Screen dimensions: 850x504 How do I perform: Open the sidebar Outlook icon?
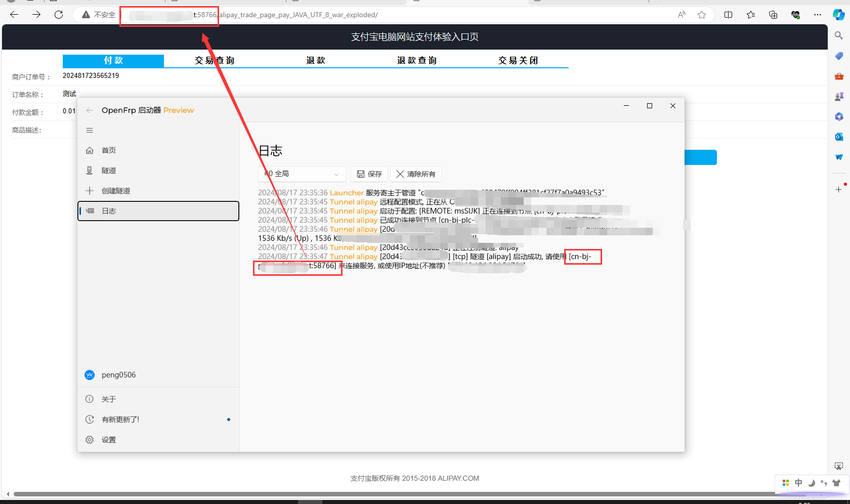[839, 137]
